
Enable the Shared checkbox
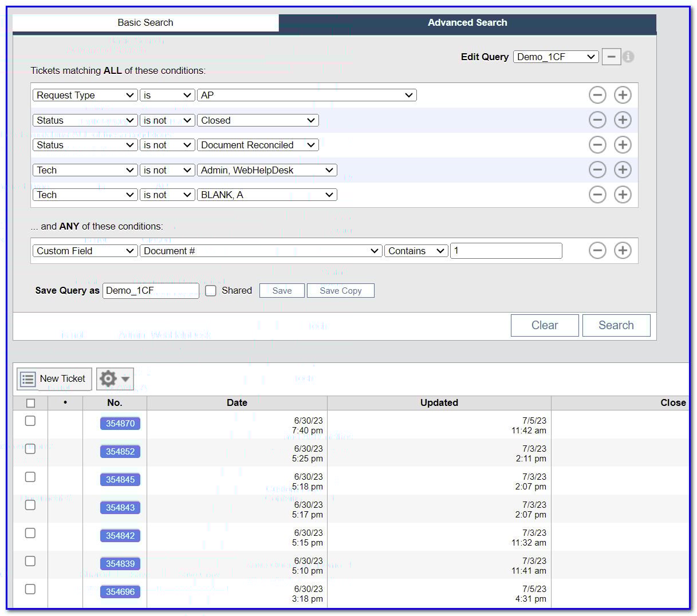click(x=211, y=291)
